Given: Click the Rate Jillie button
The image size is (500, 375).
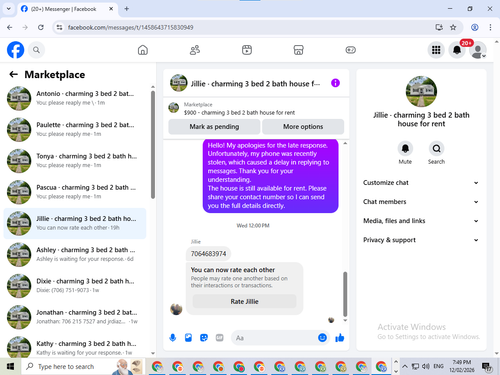Looking at the screenshot, I should (x=244, y=301).
